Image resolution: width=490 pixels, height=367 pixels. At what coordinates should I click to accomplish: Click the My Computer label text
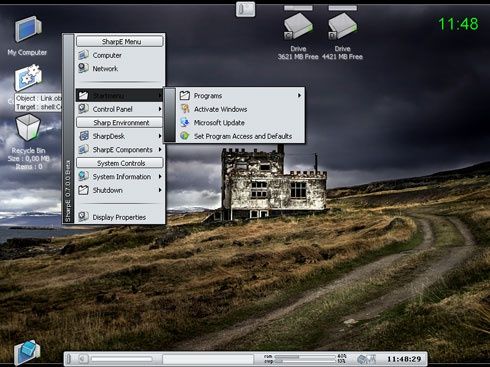(27, 52)
